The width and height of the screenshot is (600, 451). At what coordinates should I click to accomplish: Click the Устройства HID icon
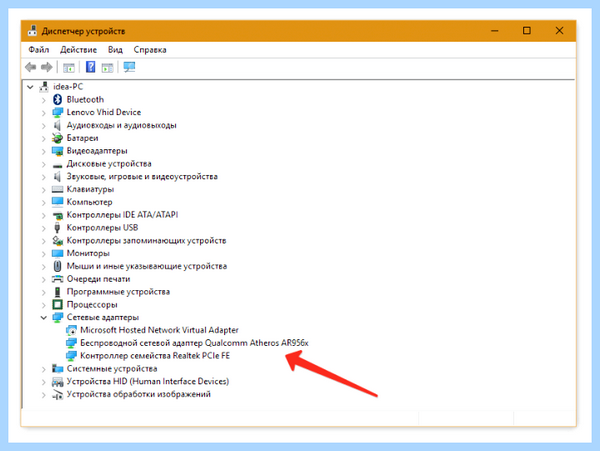coord(57,381)
